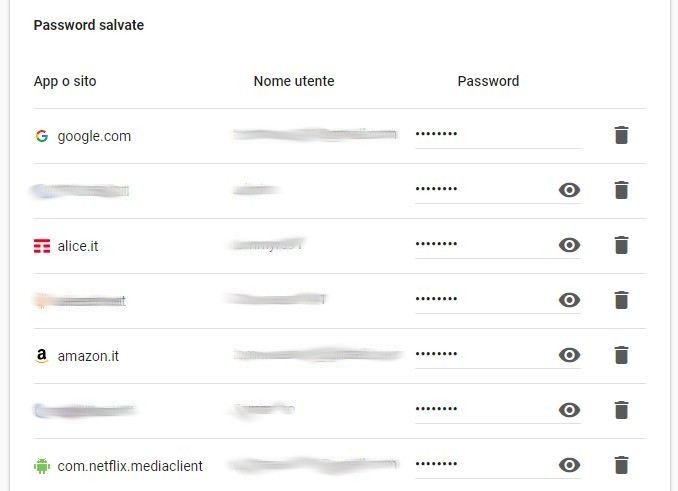The width and height of the screenshot is (678, 491).
Task: Delete the amazon.it saved password
Action: (621, 355)
